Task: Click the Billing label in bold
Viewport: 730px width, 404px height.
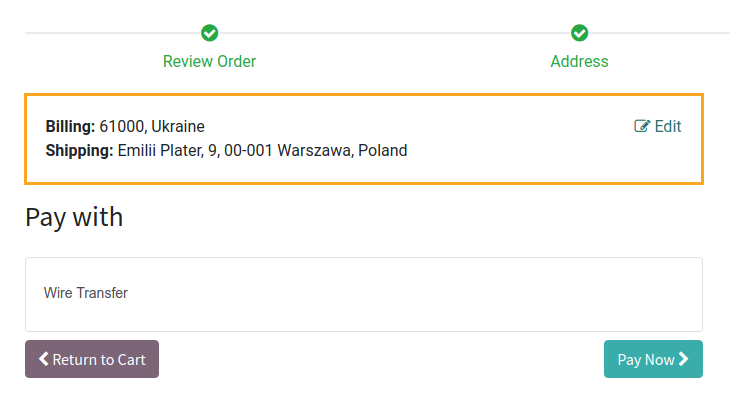Action: [70, 126]
